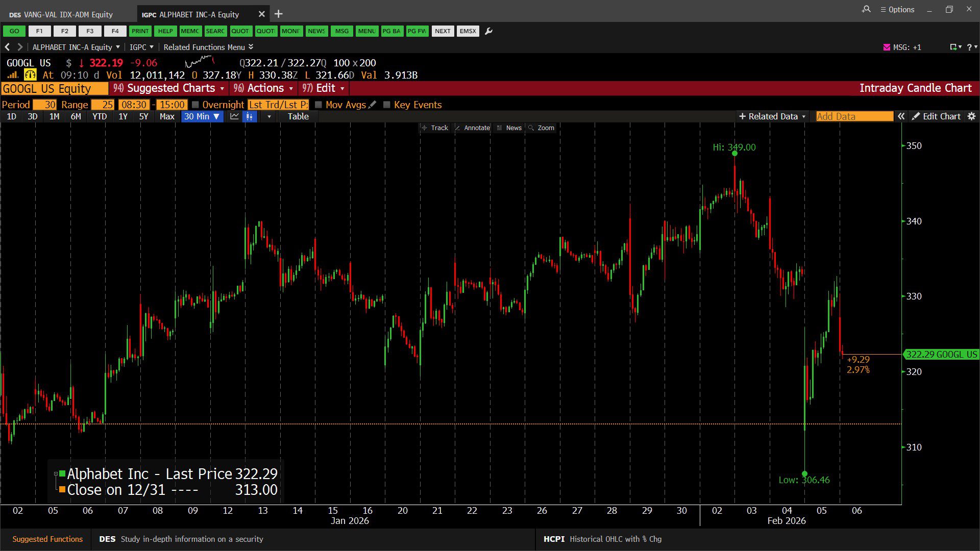Click the PRINT function key
Screen dimensions: 980x551
[x=140, y=31]
